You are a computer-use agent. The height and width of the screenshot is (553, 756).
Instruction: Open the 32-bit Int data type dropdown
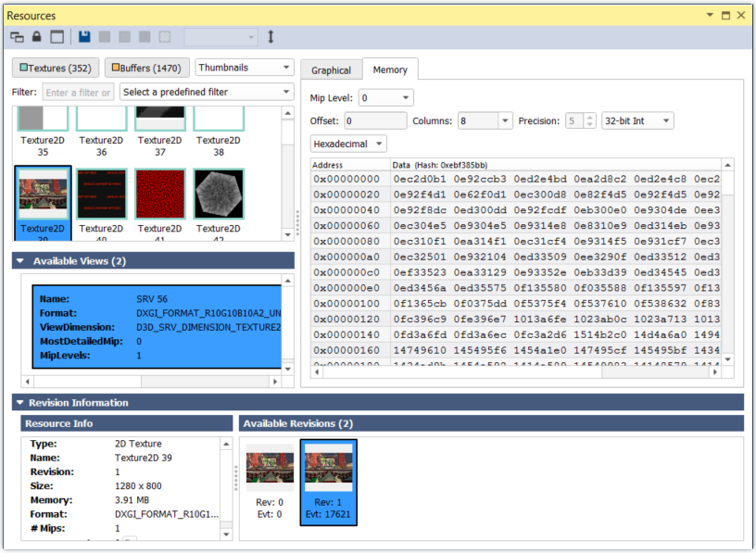coord(637,120)
